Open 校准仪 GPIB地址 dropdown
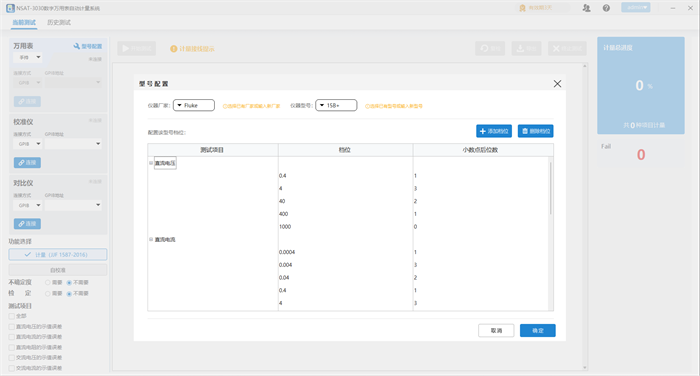 coord(73,144)
